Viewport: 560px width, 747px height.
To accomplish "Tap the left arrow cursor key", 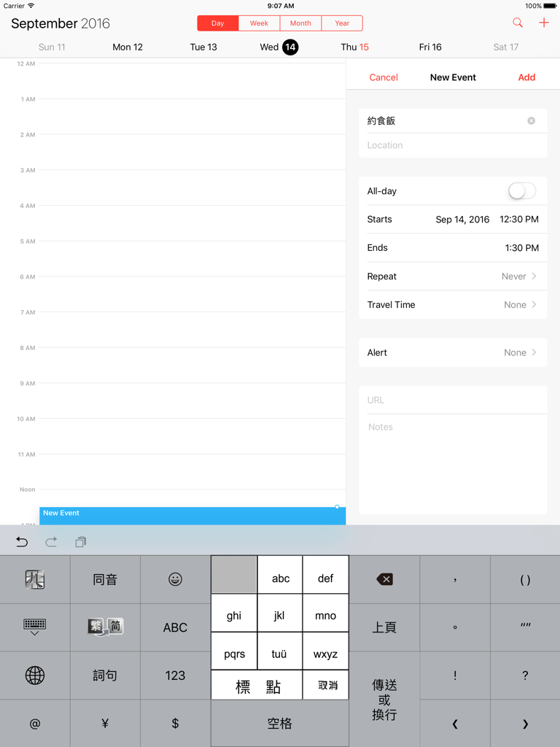I will 455,724.
